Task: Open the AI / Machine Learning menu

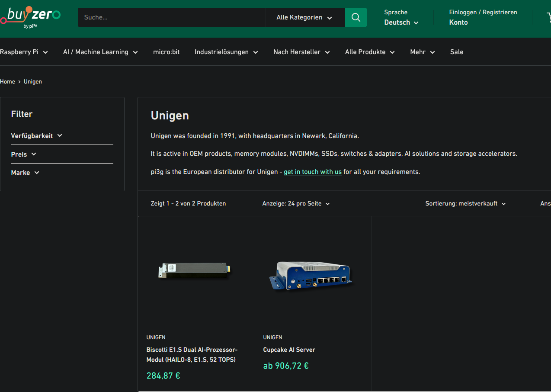Action: pyautogui.click(x=100, y=52)
